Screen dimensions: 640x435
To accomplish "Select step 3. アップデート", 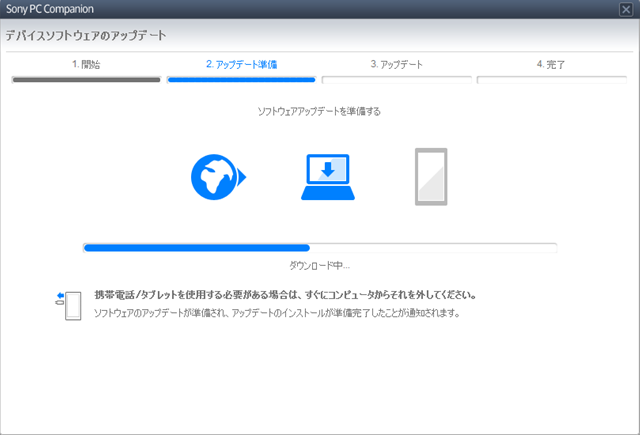I will pyautogui.click(x=396, y=64).
